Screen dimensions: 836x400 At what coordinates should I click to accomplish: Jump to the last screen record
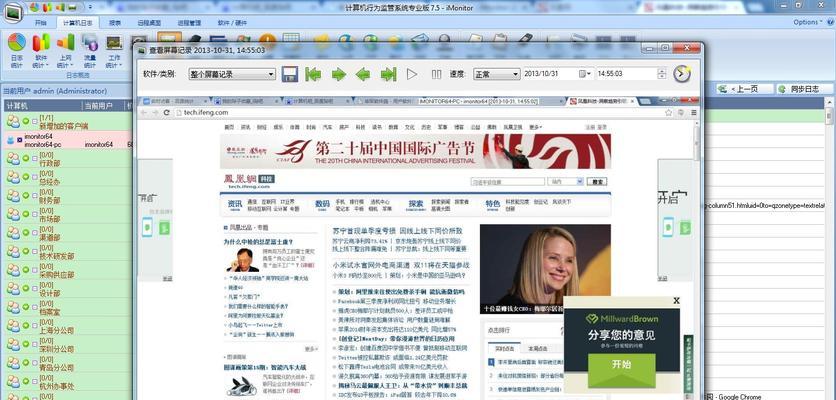pyautogui.click(x=388, y=74)
